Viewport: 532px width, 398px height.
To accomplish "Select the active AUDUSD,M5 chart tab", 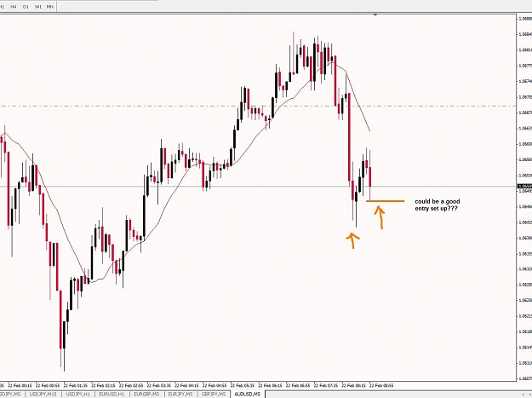I will pyautogui.click(x=248, y=395).
